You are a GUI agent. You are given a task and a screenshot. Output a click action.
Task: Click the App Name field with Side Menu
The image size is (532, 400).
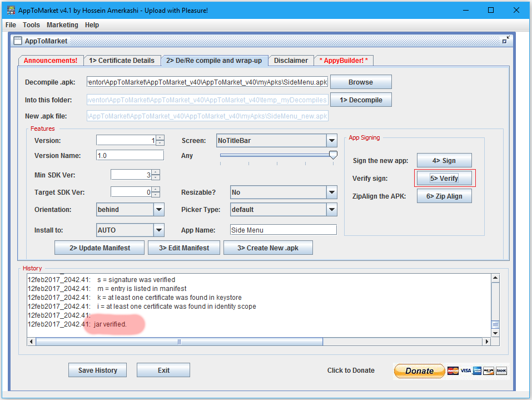[284, 230]
